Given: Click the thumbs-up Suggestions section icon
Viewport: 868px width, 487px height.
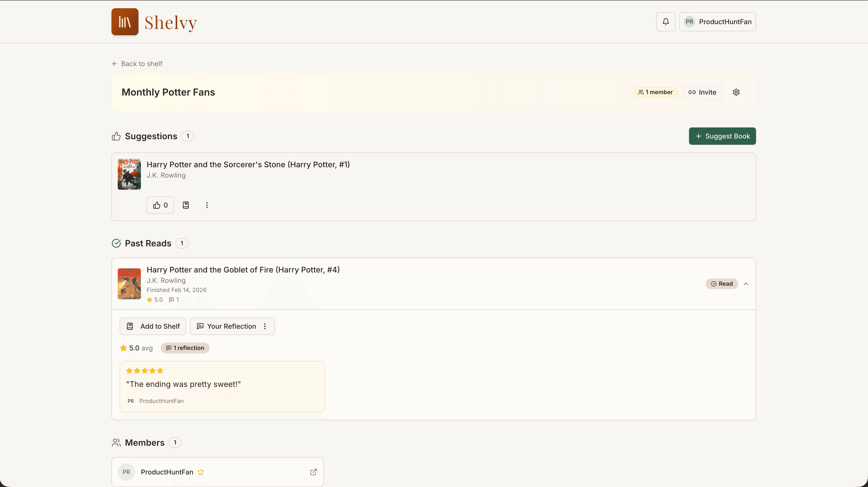Looking at the screenshot, I should [x=116, y=136].
